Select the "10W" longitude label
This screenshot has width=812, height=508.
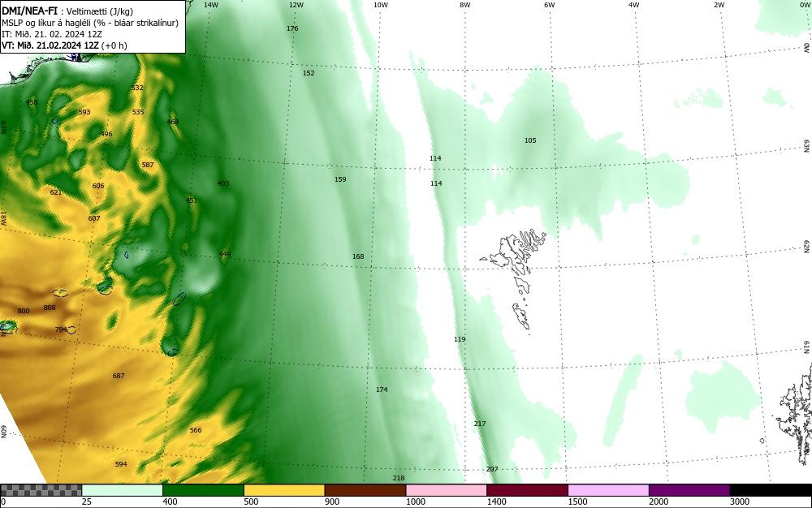tap(381, 5)
